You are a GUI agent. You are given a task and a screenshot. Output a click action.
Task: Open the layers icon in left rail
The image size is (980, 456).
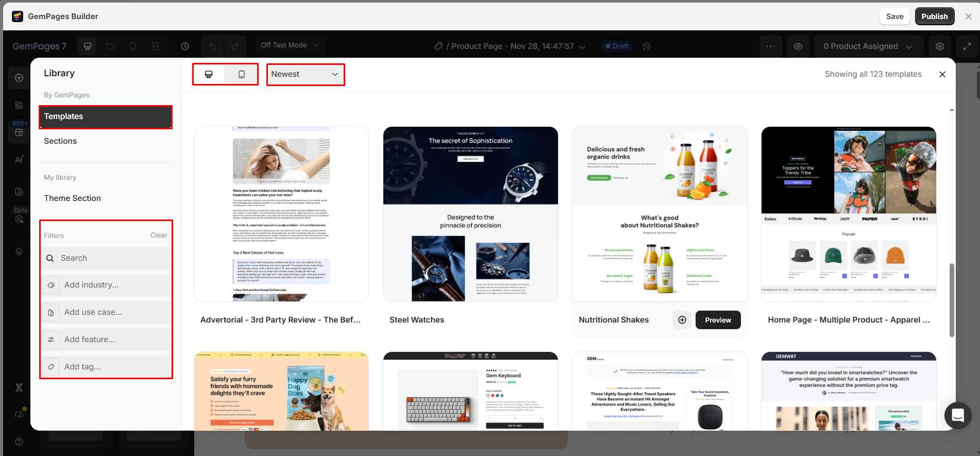click(x=19, y=251)
